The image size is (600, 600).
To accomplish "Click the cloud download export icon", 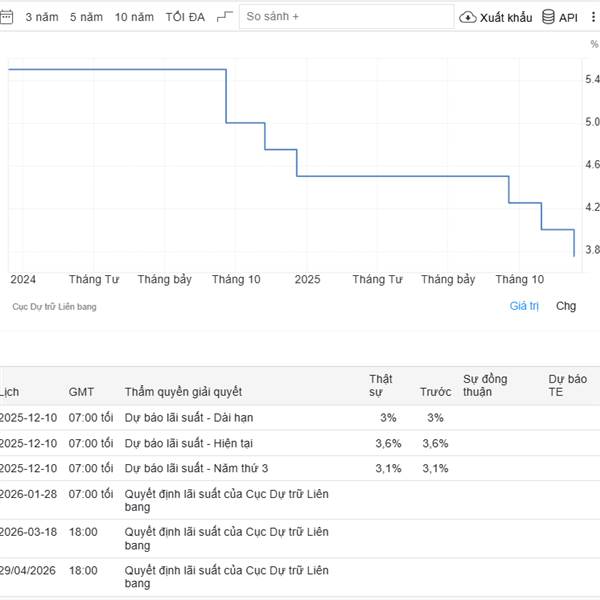I will [468, 17].
